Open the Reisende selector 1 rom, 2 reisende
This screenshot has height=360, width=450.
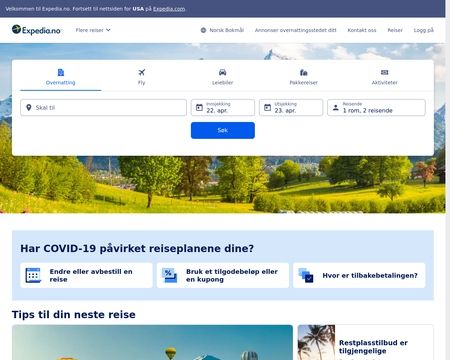click(x=376, y=108)
